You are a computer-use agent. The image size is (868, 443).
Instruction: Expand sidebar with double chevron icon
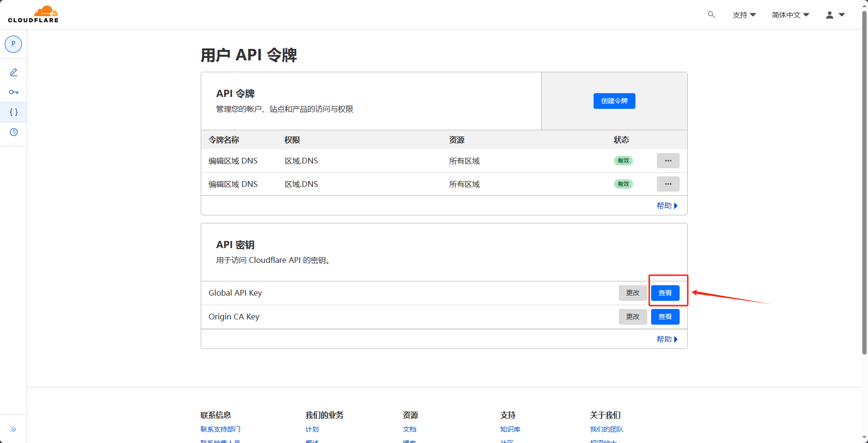[13, 429]
